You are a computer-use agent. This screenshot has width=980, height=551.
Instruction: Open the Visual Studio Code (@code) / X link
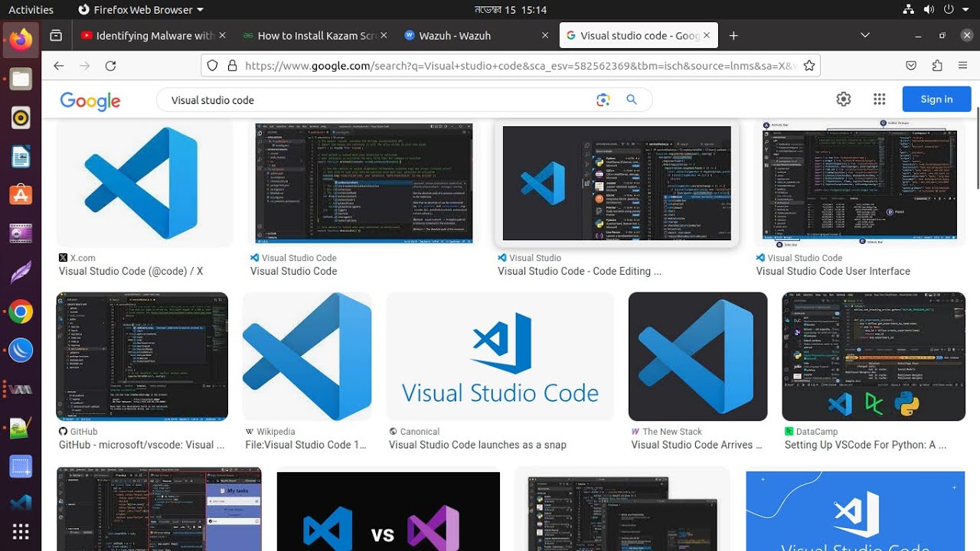(x=131, y=271)
